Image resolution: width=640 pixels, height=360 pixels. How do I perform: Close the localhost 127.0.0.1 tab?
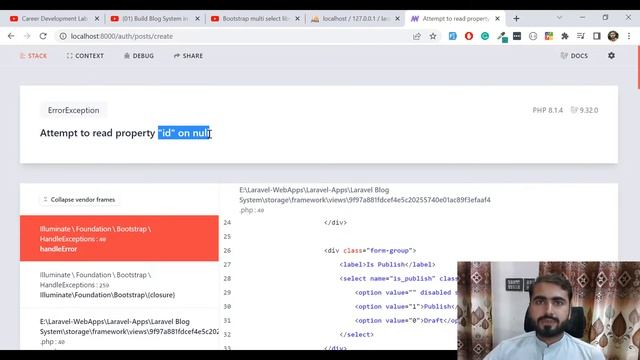(397, 19)
